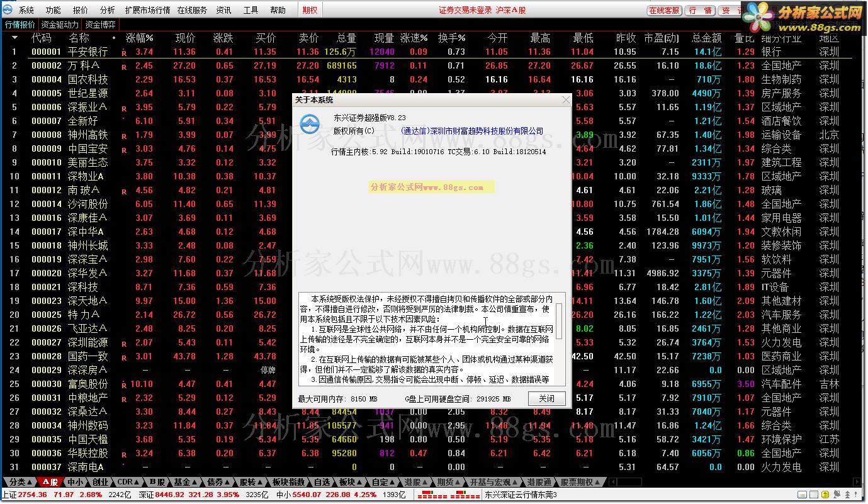The image size is (868, 504).
Task: Open the 工具 menu
Action: [x=251, y=10]
